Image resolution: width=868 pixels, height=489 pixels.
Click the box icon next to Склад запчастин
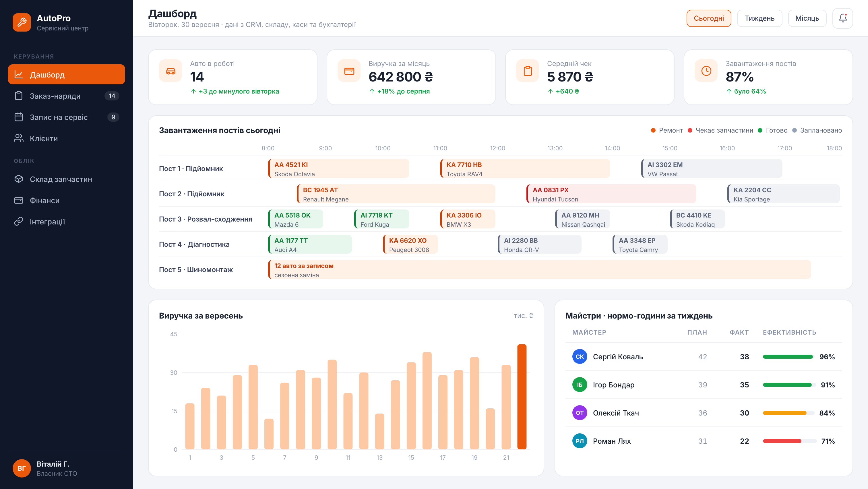point(19,179)
